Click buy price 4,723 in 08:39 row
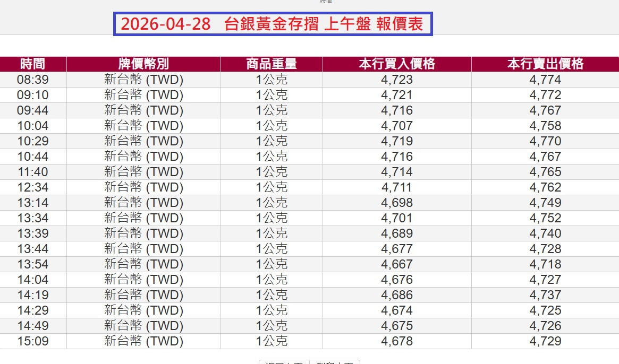Viewport: 619px width, 364px height. click(397, 80)
